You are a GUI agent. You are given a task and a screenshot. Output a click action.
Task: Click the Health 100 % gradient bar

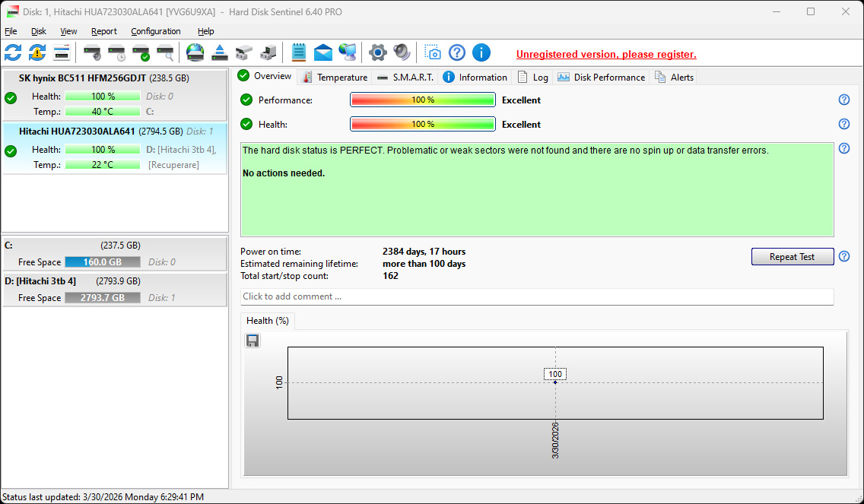click(x=423, y=124)
